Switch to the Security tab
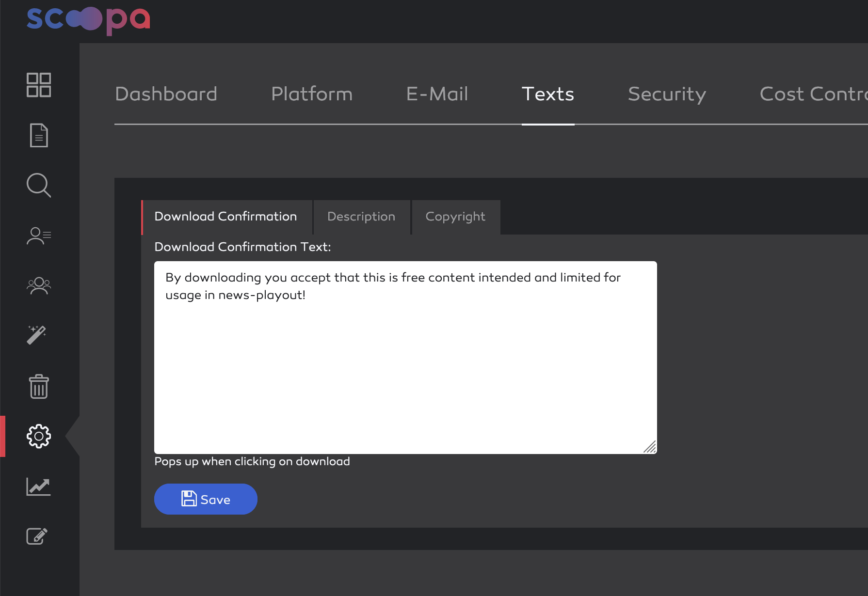 [667, 94]
